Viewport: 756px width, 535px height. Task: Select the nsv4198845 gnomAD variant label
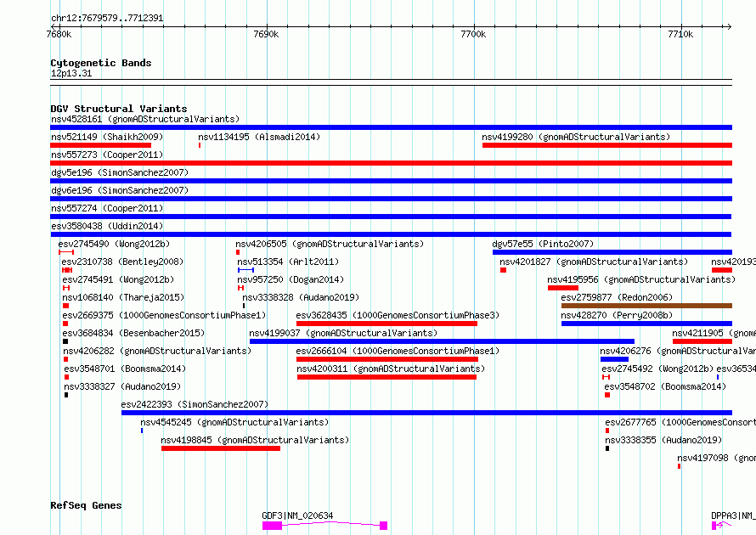tap(255, 440)
